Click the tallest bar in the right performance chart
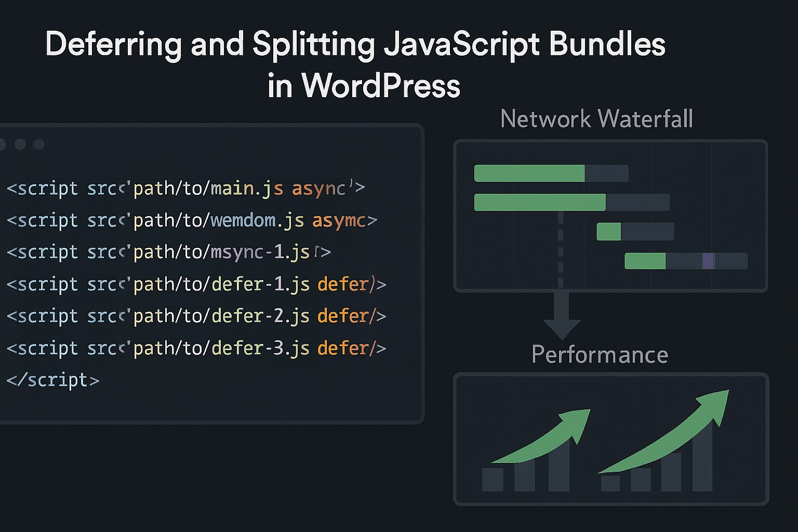The height and width of the screenshot is (532, 798). [702, 457]
